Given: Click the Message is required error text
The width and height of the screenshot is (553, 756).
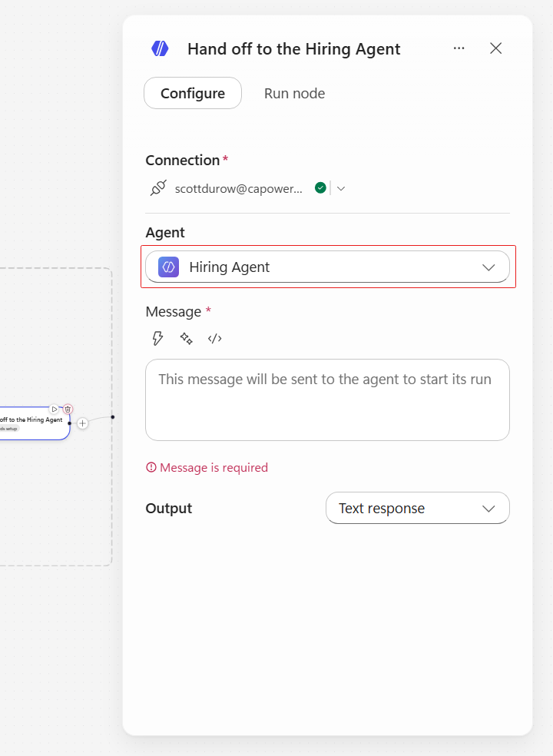Looking at the screenshot, I should [x=214, y=468].
